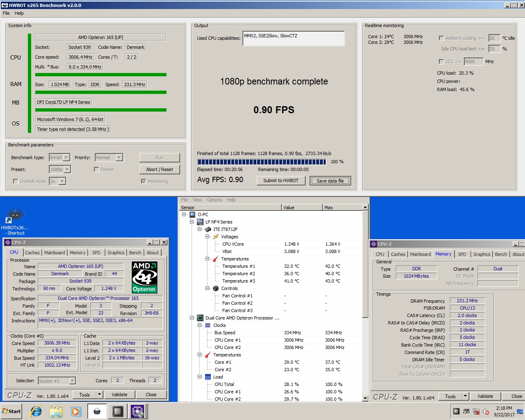The image size is (525, 420).
Task: Click Submit to HWBOT button
Action: click(x=281, y=180)
